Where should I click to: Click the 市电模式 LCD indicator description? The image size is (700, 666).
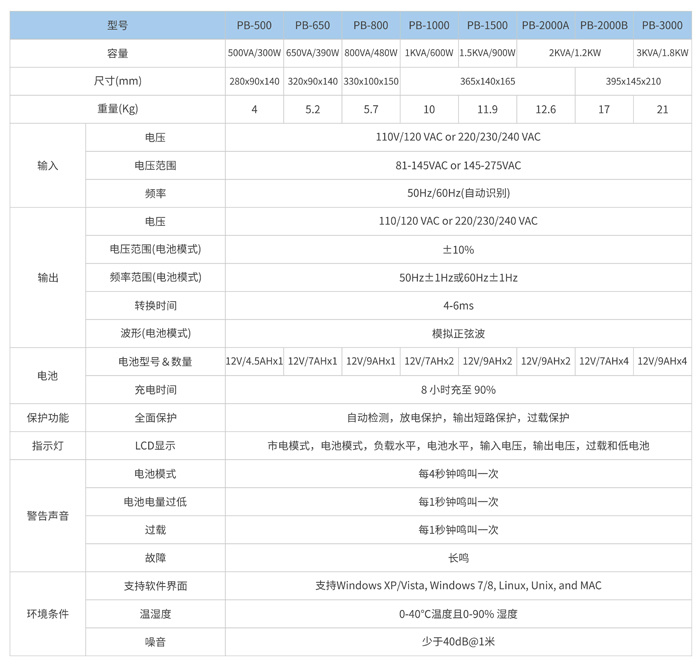(x=458, y=445)
